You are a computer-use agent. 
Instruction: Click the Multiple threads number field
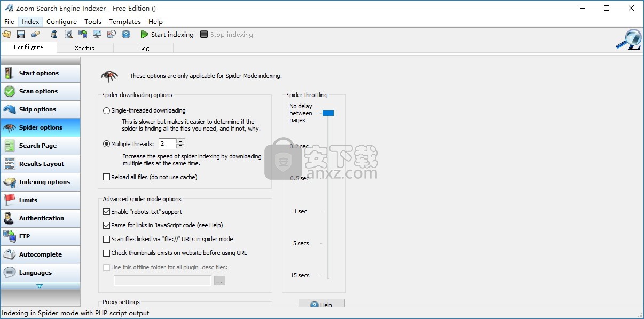pos(167,143)
